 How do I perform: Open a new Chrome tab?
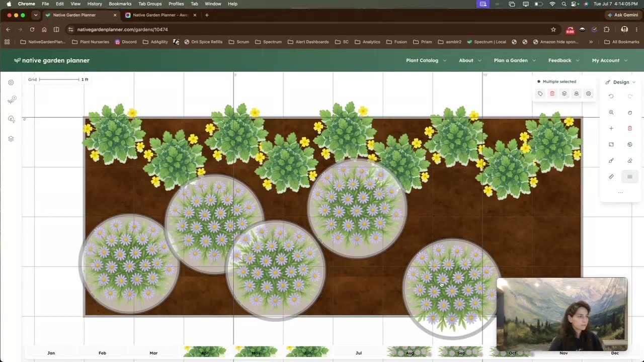click(x=207, y=15)
